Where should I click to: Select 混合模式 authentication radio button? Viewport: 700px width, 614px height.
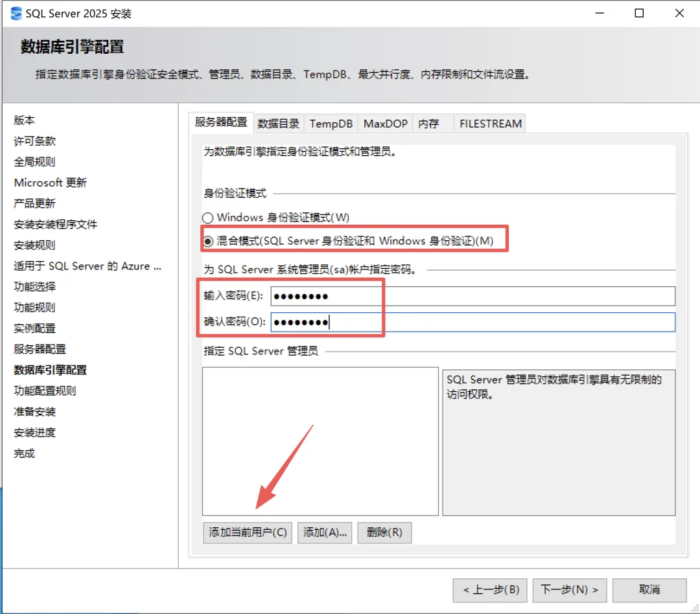tap(208, 242)
